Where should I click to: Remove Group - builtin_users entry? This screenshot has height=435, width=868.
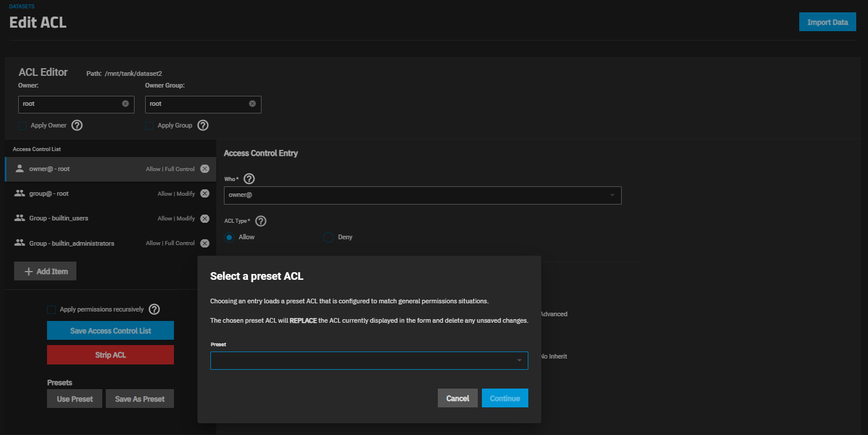pyautogui.click(x=205, y=218)
